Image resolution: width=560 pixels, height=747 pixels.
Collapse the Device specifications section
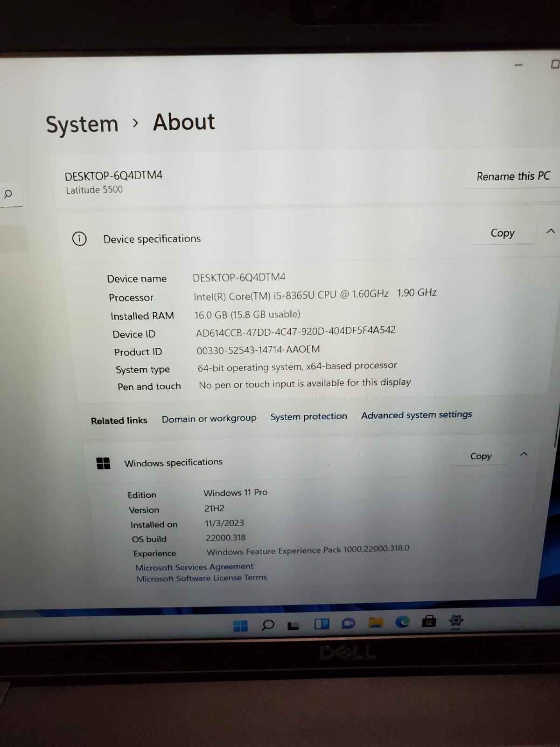(x=551, y=231)
